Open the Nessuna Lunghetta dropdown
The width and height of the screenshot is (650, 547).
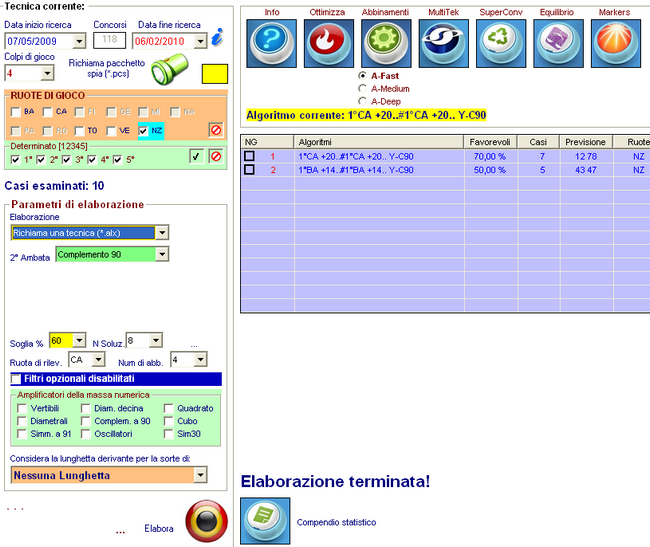pos(200,474)
